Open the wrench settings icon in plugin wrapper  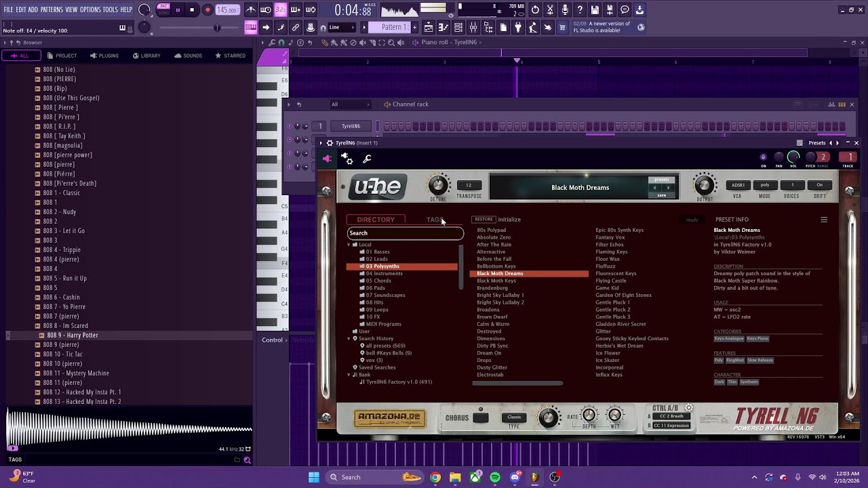point(367,159)
